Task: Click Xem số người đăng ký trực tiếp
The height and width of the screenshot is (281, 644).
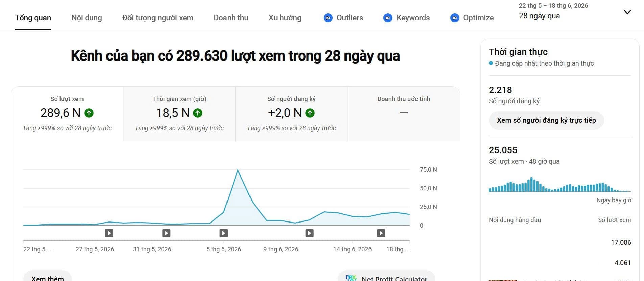Action: coord(546,120)
